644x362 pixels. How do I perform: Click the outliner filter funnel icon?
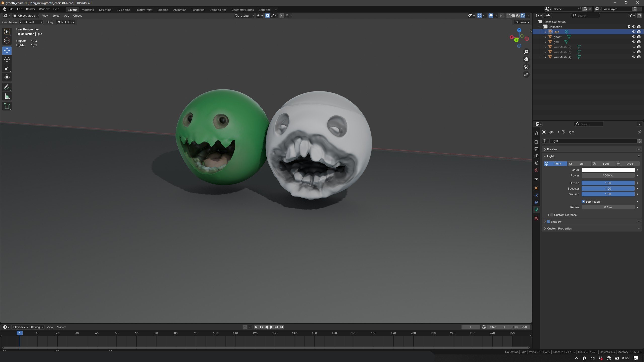pyautogui.click(x=630, y=16)
